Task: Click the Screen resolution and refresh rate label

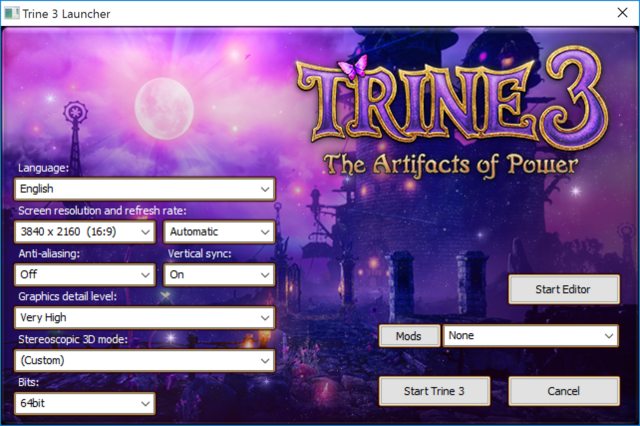Action: (x=102, y=211)
